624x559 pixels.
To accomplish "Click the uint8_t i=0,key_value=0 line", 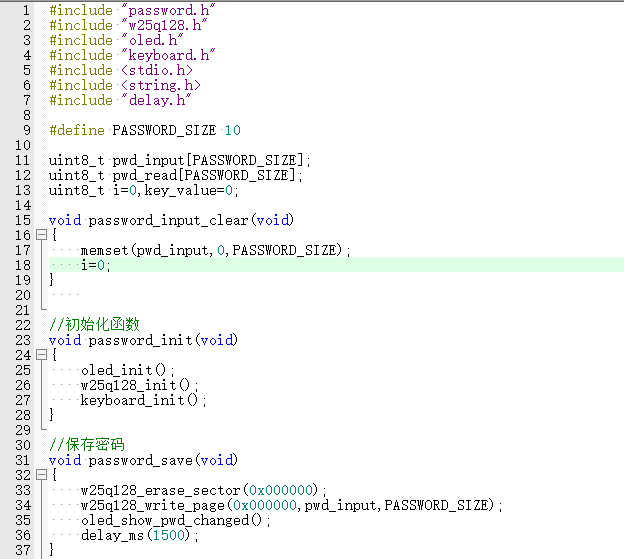I will (x=144, y=191).
